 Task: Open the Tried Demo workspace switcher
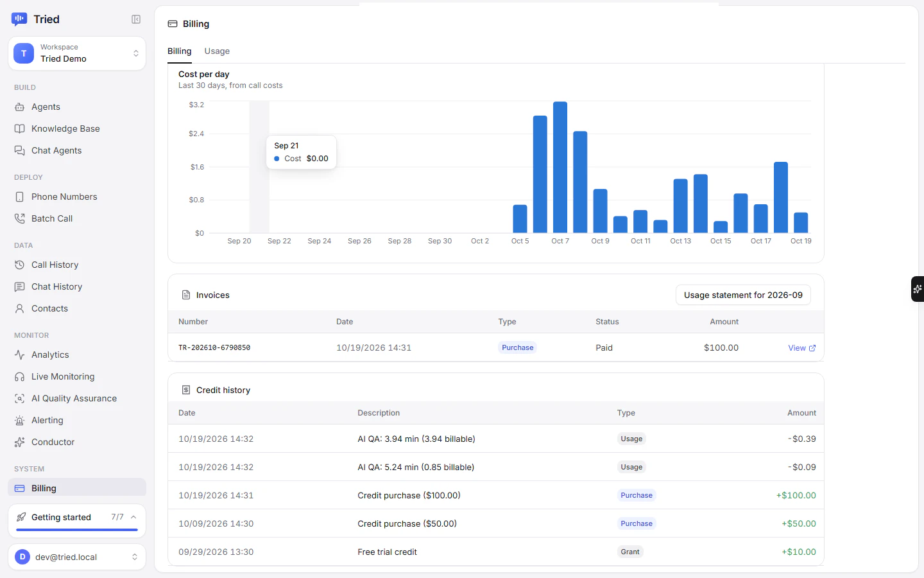(x=77, y=53)
